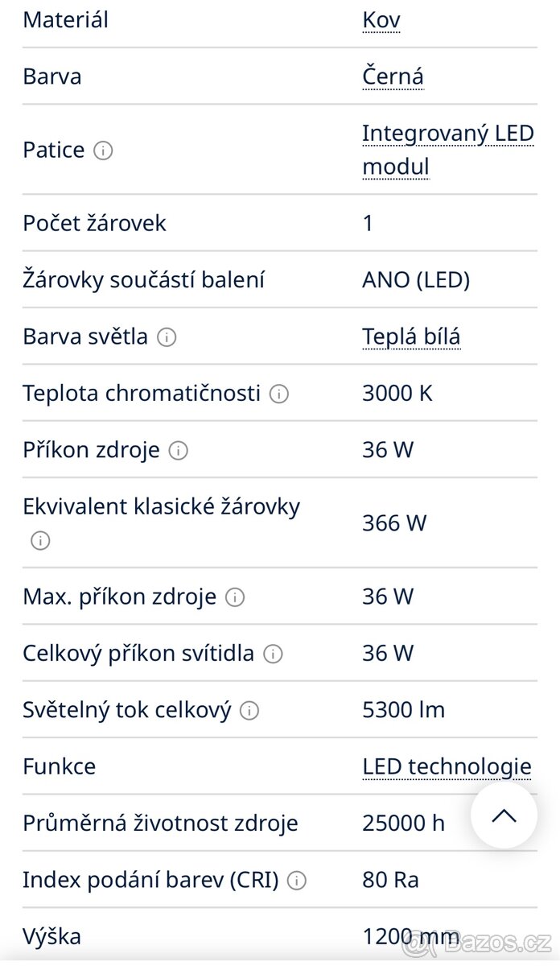Click the 3000 K value
The height and width of the screenshot is (966, 560).
tap(397, 394)
